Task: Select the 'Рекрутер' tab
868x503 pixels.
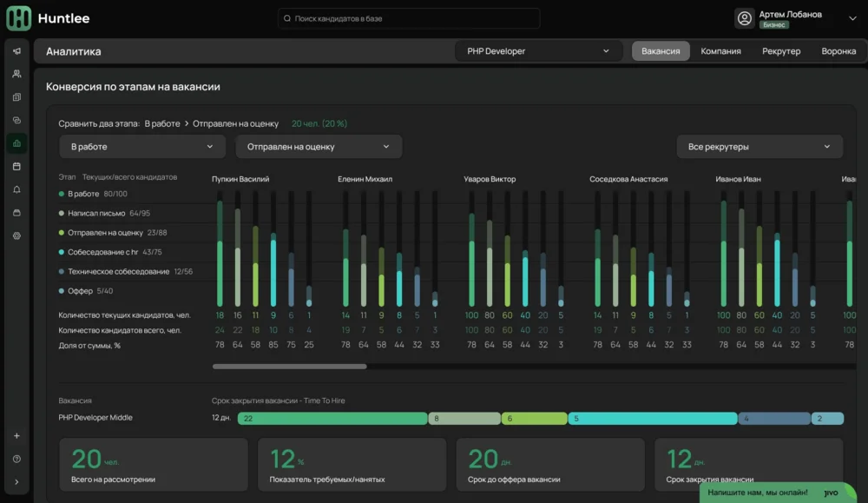Action: pyautogui.click(x=781, y=51)
